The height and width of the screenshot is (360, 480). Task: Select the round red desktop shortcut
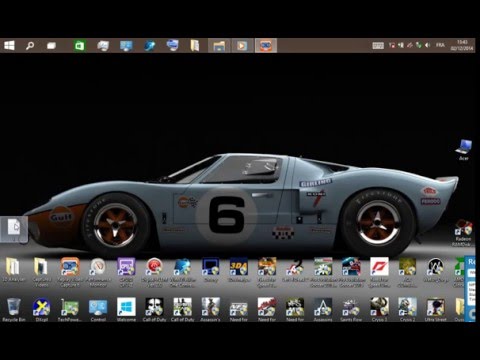point(154,272)
